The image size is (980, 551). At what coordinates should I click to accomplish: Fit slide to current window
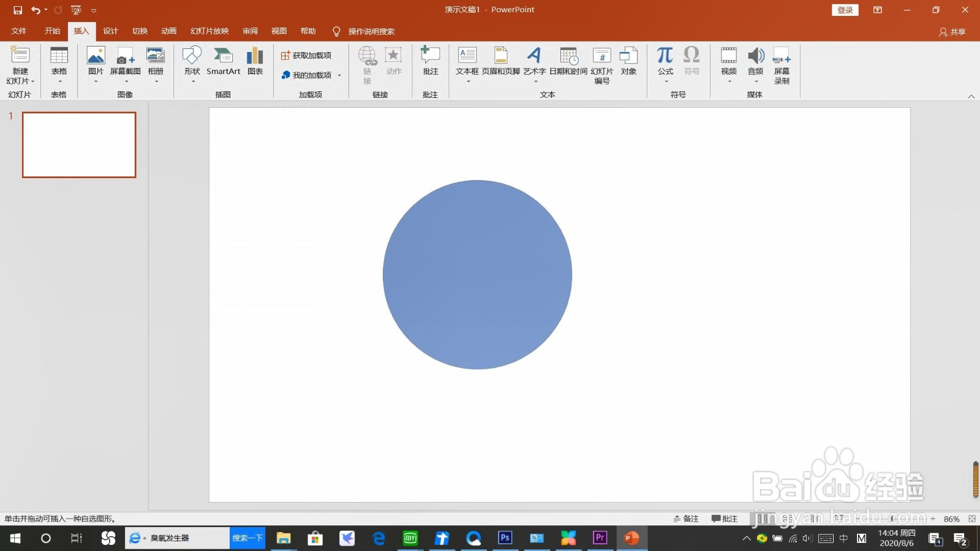coord(972,519)
